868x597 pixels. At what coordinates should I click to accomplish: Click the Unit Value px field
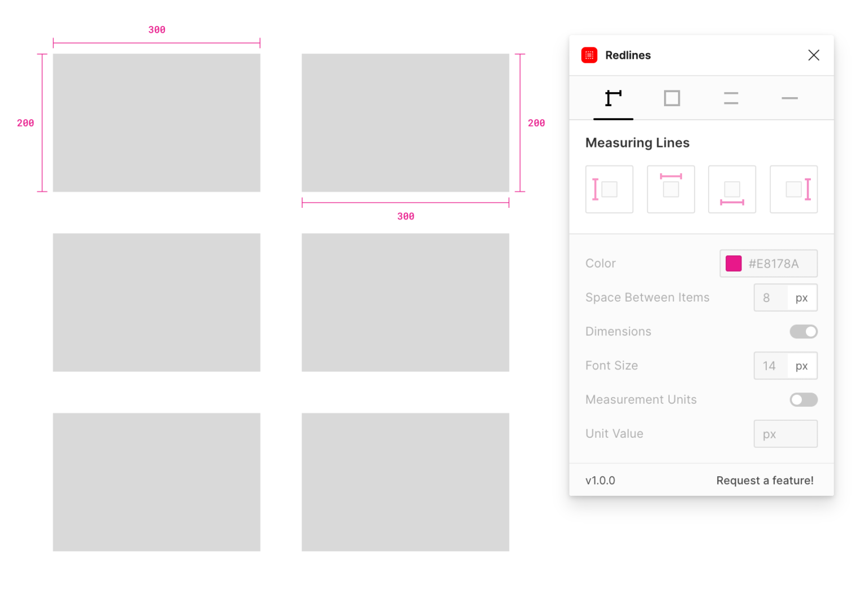tap(785, 433)
